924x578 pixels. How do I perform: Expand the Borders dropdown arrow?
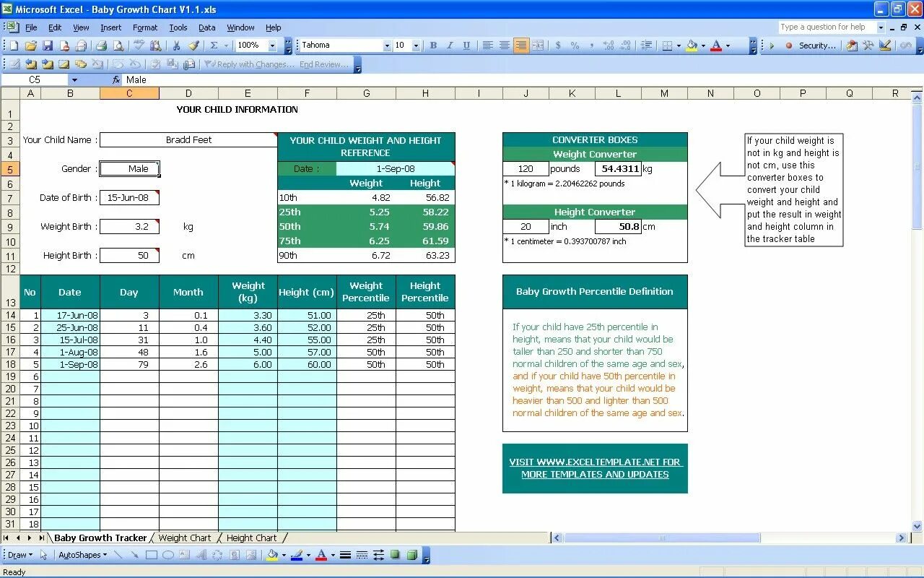[679, 46]
